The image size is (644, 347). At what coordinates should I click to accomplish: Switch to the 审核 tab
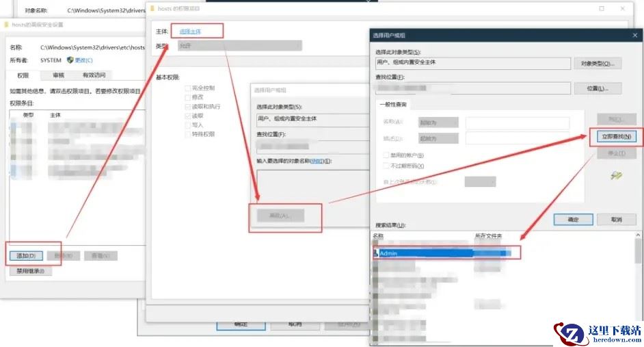(59, 75)
